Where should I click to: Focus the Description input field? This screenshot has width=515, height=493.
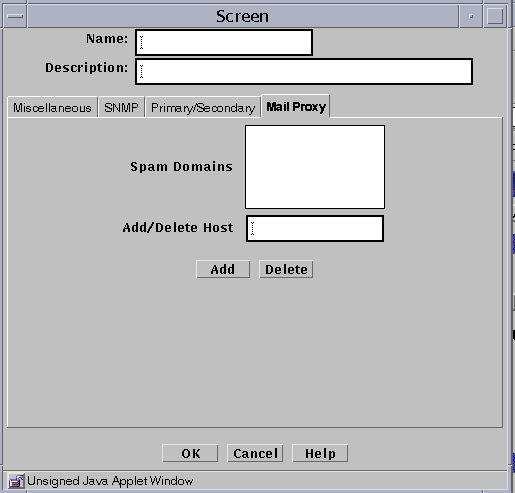(304, 71)
